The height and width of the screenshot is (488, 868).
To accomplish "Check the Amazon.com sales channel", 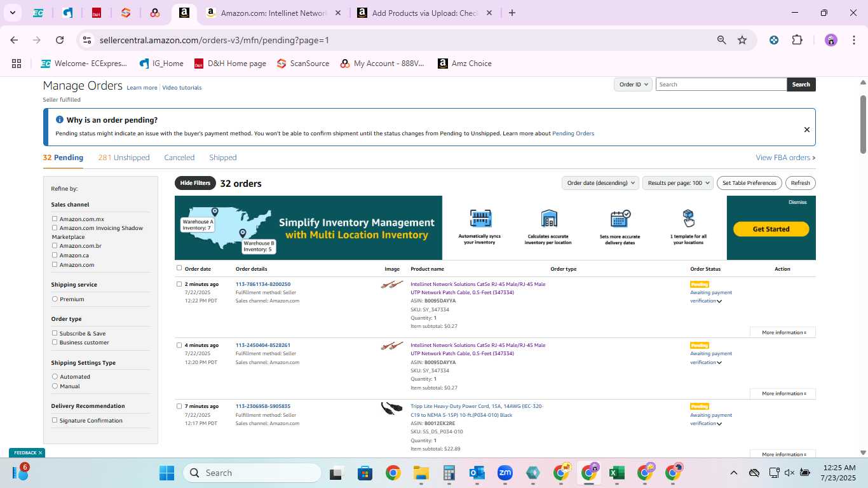I will [x=55, y=264].
